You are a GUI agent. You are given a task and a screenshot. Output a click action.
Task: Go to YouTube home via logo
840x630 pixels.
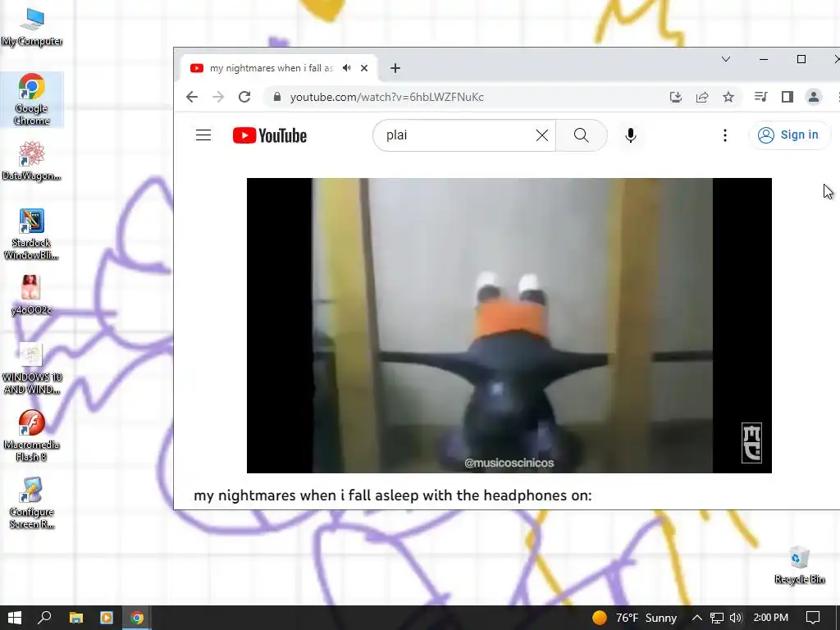(269, 135)
